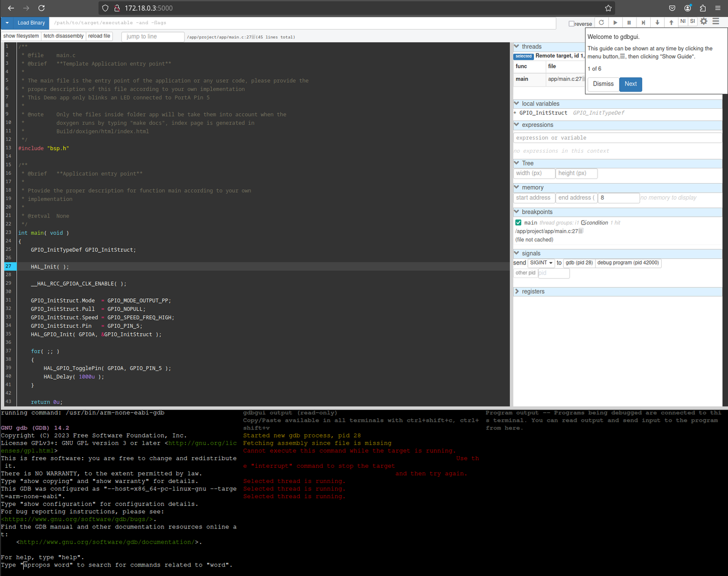Click line number 35 gutter to set breakpoint
This screenshot has width=728, height=576.
coord(9,334)
